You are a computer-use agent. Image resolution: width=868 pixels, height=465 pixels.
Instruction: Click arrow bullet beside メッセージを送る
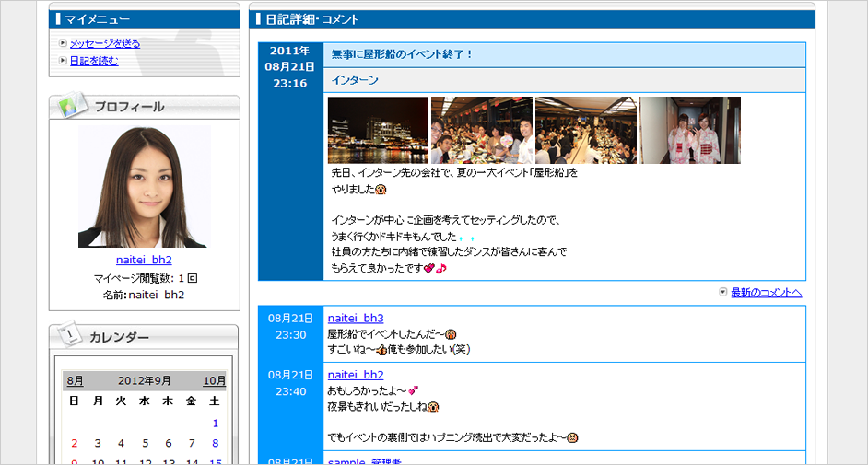63,42
